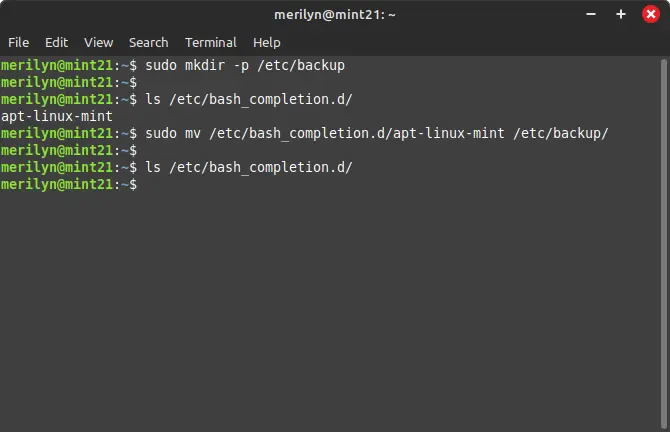Maximize the window with the plus icon
Screen dimensions: 670x432
[620, 14]
